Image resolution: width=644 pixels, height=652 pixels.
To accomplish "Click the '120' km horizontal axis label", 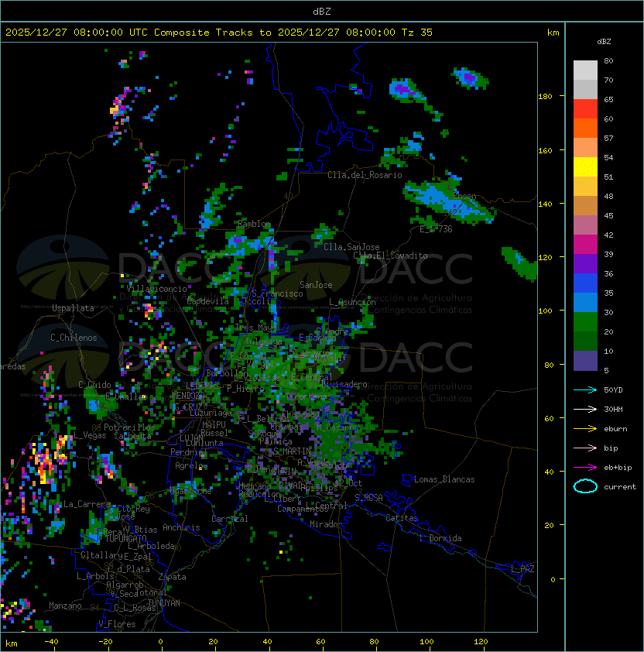I will (x=481, y=642).
